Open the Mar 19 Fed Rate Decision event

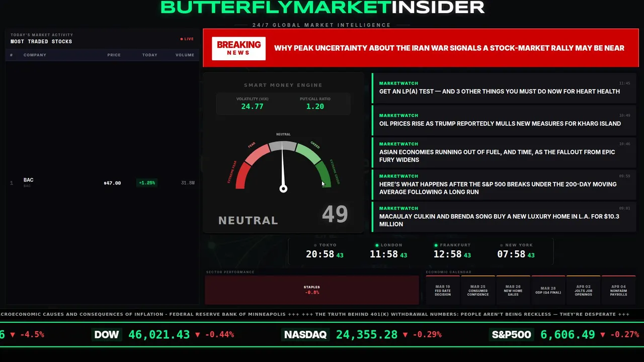(x=443, y=290)
